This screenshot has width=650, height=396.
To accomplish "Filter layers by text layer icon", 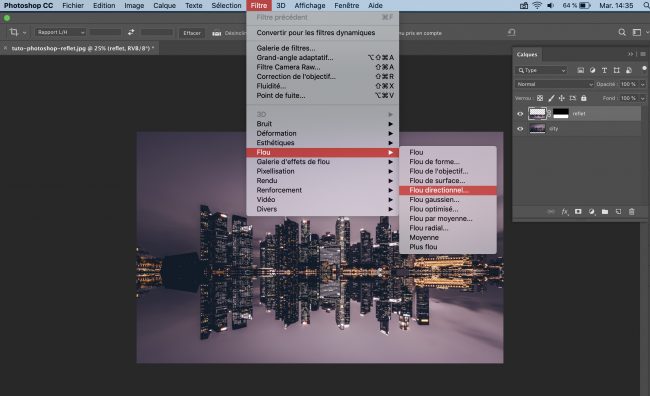I will pyautogui.click(x=604, y=70).
